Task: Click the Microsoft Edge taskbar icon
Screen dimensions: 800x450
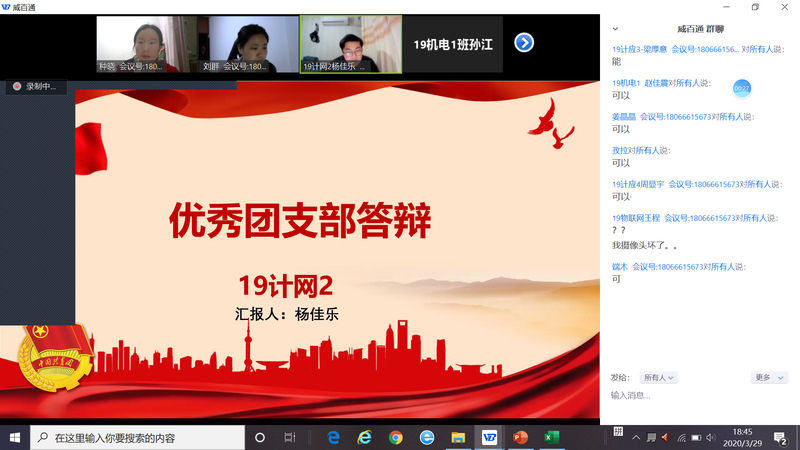Action: [x=334, y=437]
